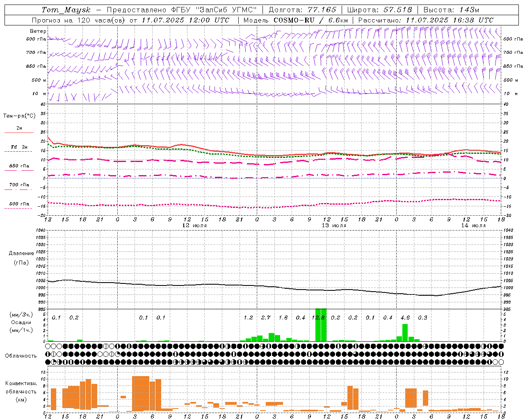Click the (мм/1ч.) unit label
This screenshot has height=420, width=525.
coord(21,330)
